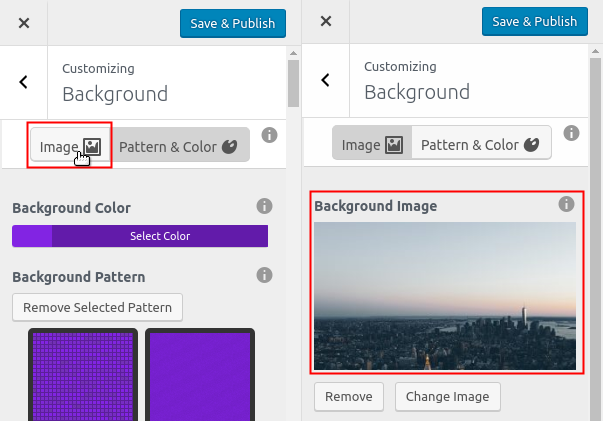Go back using left panel chevron arrow

pyautogui.click(x=24, y=82)
